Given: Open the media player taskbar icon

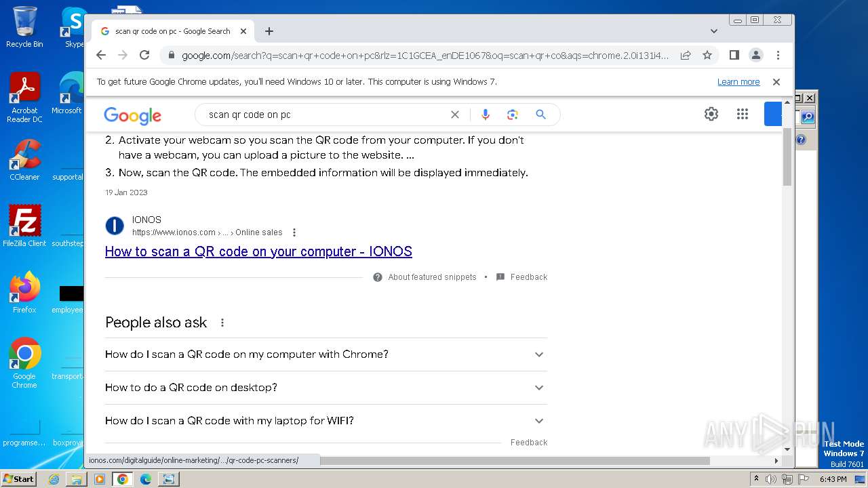Looking at the screenshot, I should [x=100, y=479].
